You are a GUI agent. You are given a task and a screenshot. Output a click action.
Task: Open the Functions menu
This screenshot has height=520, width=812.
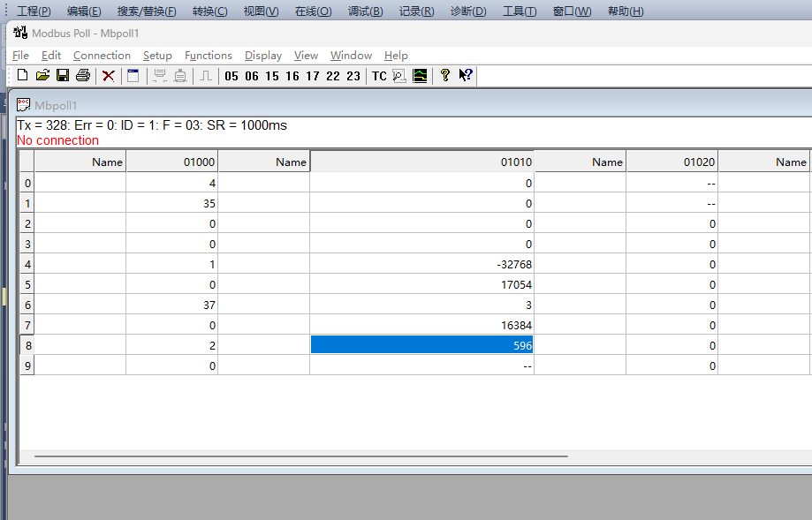209,55
